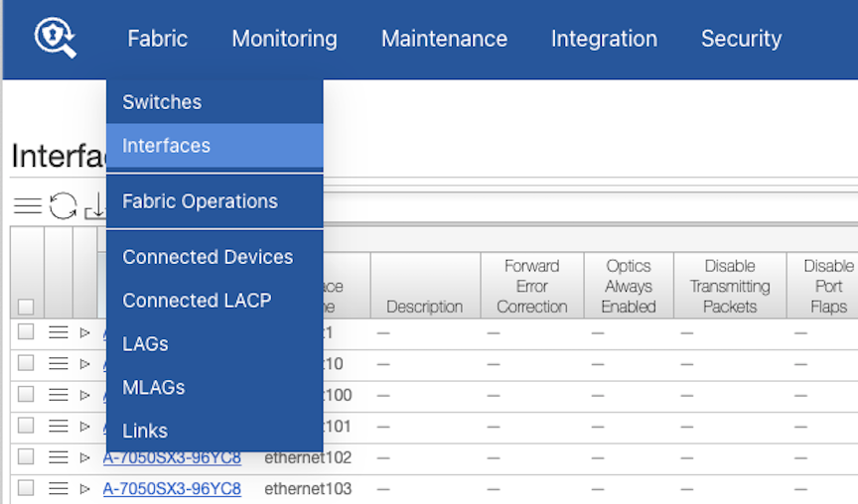Toggle the select-all header checkbox
Image resolution: width=858 pixels, height=504 pixels.
26,307
